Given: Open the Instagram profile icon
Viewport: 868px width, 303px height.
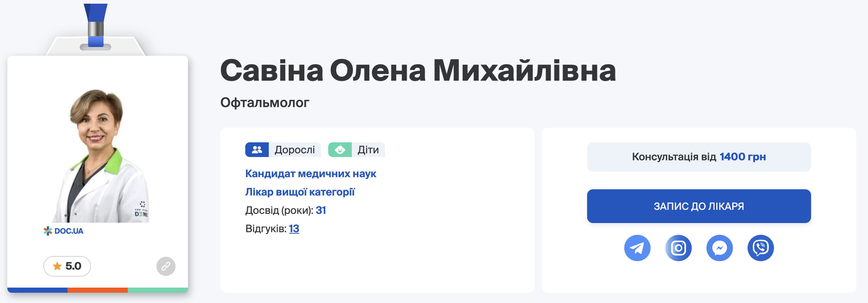Looking at the screenshot, I should point(678,248).
